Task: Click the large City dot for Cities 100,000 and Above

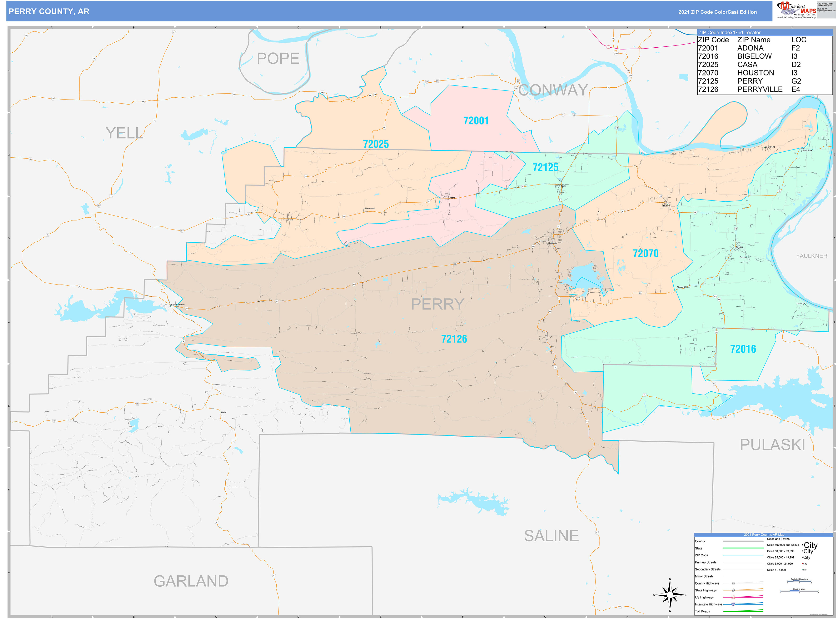Action: [x=803, y=545]
